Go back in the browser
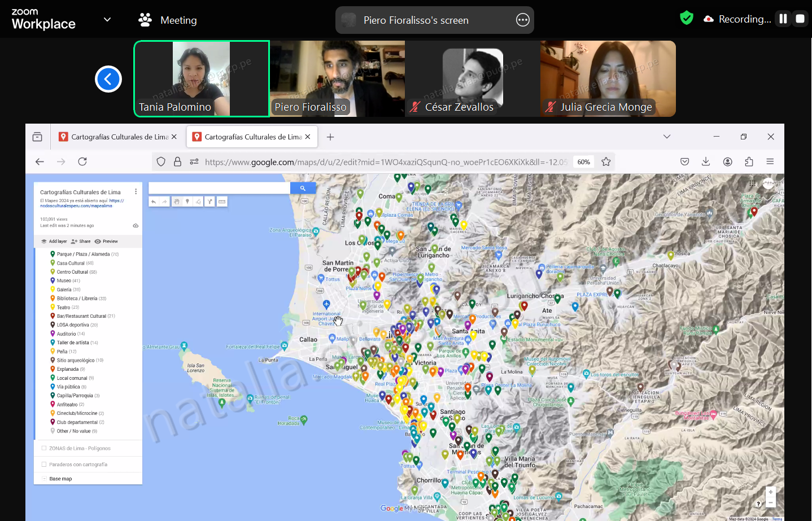The height and width of the screenshot is (521, 812). coord(40,161)
